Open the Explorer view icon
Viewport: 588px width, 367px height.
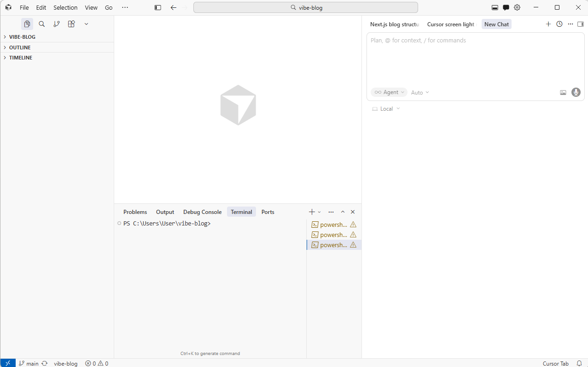[x=27, y=24]
